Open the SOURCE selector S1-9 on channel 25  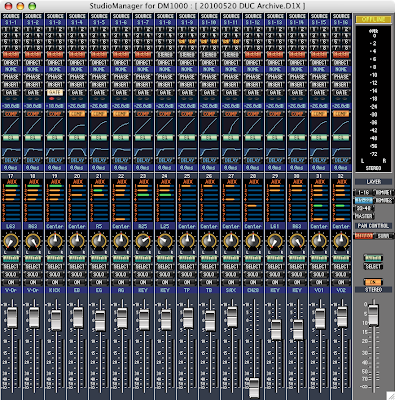(x=187, y=22)
